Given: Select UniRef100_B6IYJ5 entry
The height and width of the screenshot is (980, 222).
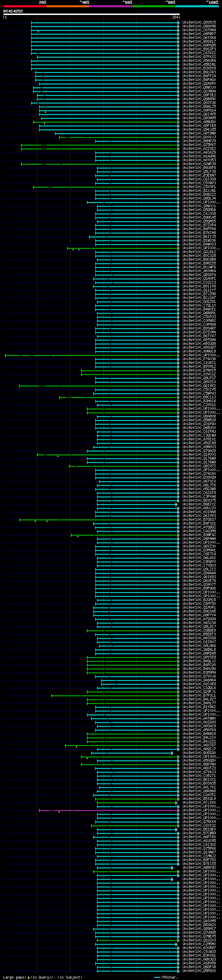Looking at the screenshot, I should 199,237.
